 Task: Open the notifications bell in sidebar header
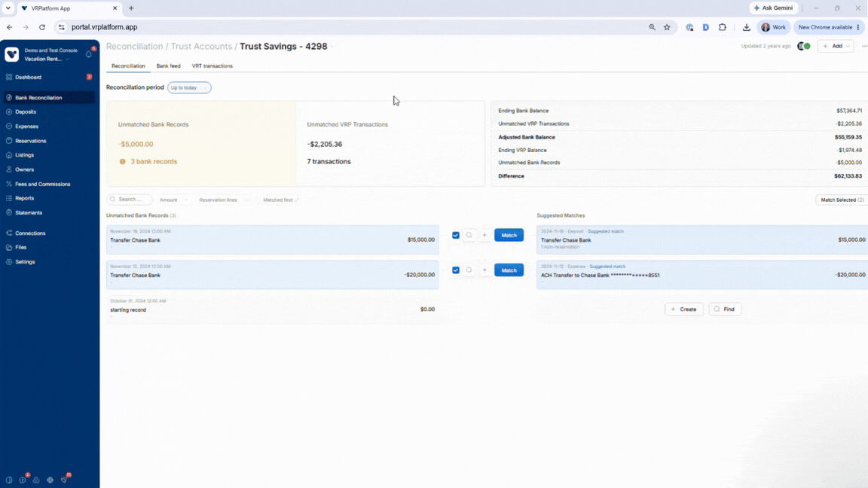(x=89, y=53)
